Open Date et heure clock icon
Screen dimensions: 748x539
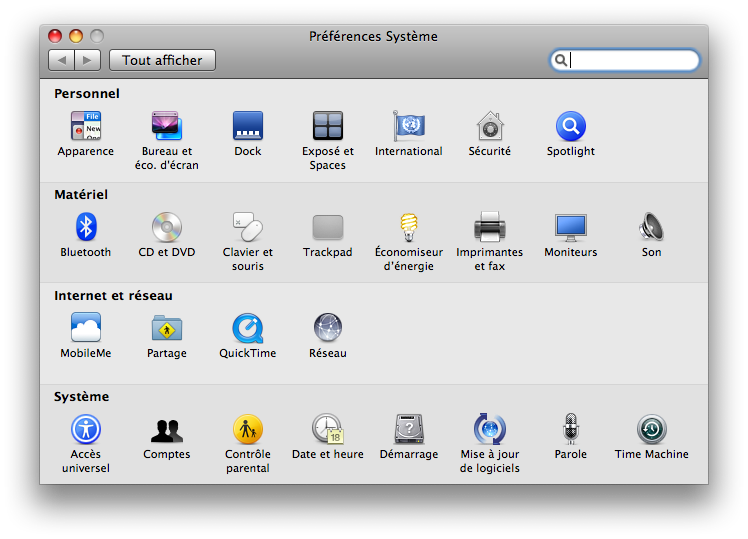[328, 429]
